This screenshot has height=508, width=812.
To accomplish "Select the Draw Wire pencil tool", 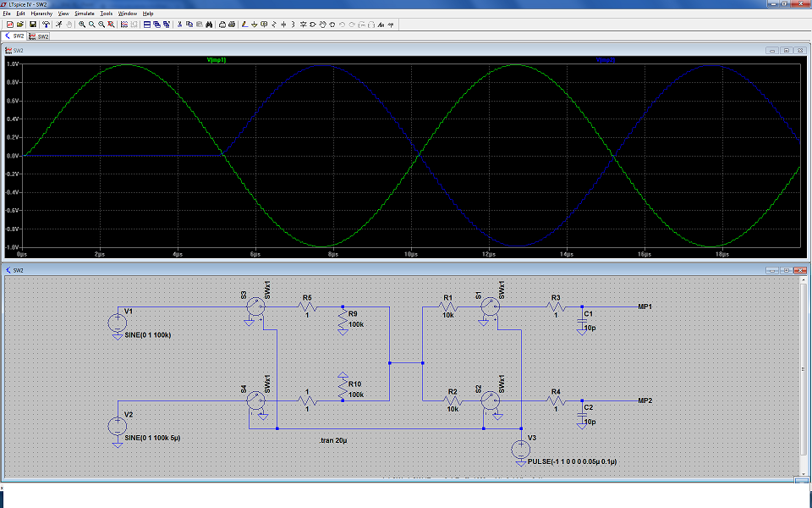I will [243, 25].
